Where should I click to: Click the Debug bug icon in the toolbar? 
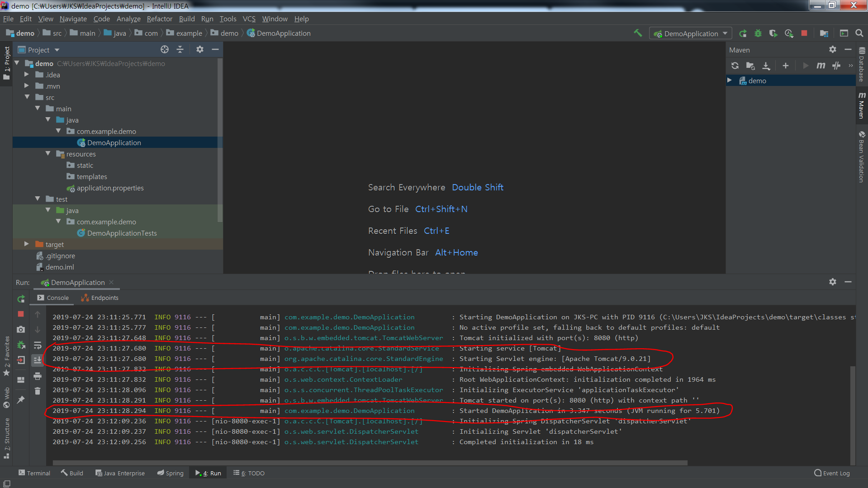tap(758, 33)
